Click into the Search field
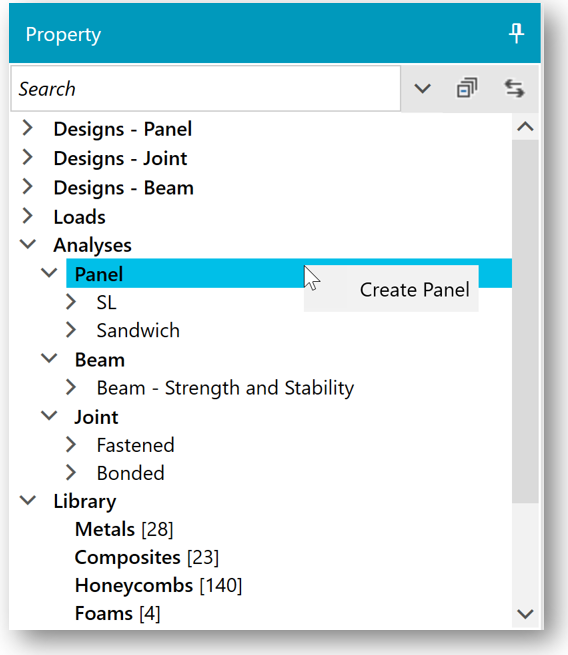 coord(205,89)
